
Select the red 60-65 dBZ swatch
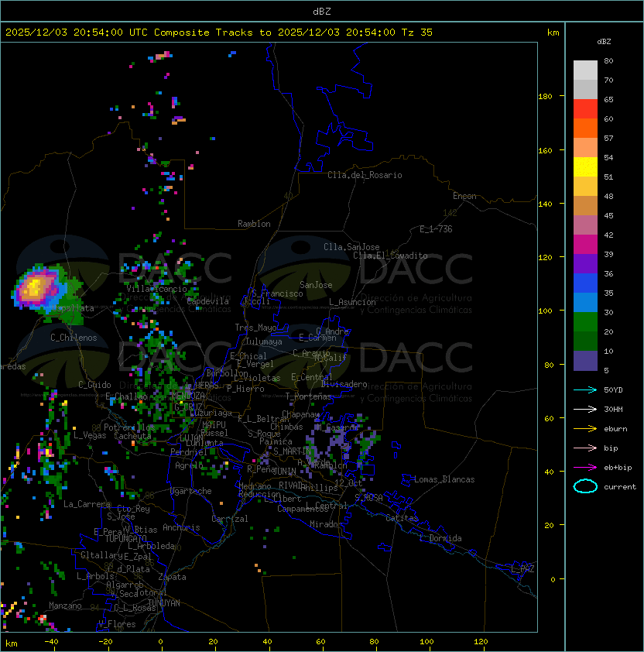click(585, 109)
